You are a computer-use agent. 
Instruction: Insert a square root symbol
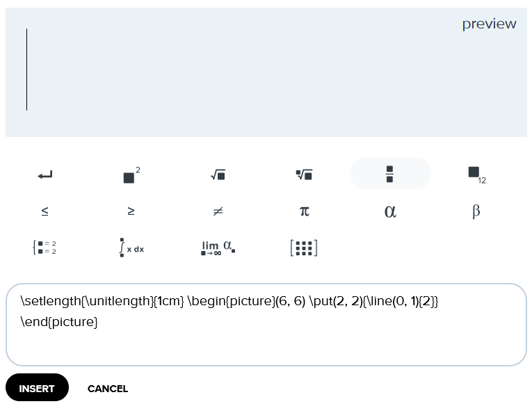point(218,175)
